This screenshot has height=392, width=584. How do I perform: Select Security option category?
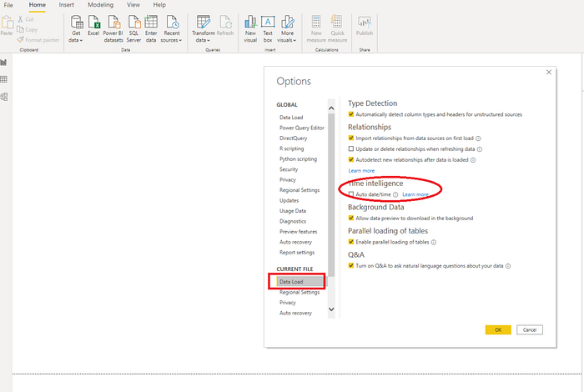coord(289,169)
